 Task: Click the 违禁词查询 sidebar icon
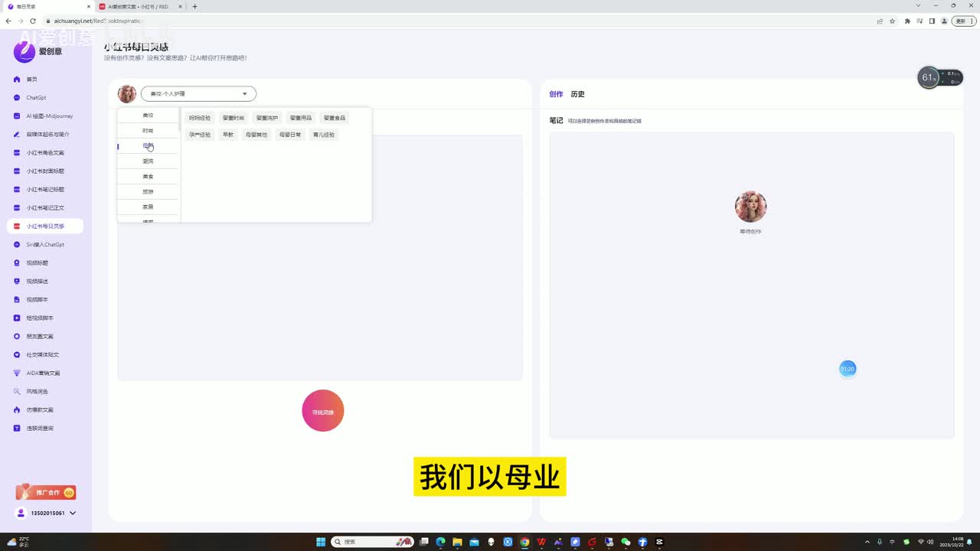[x=17, y=429]
